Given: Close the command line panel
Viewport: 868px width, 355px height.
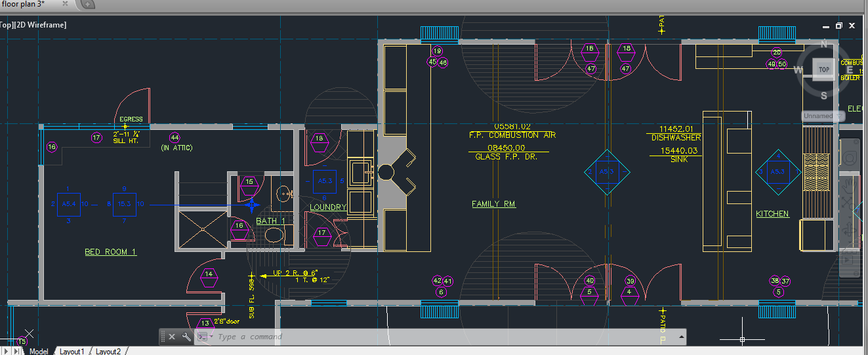Looking at the screenshot, I should coord(172,337).
